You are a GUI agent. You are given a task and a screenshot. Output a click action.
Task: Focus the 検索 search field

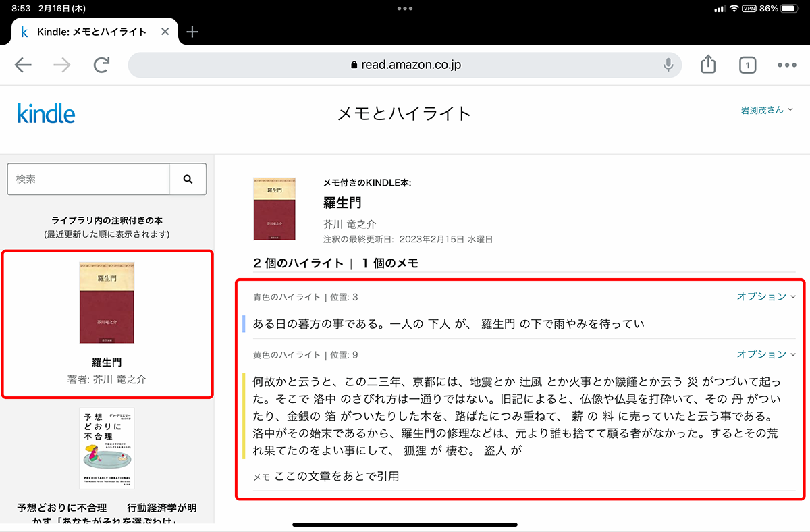pyautogui.click(x=88, y=179)
